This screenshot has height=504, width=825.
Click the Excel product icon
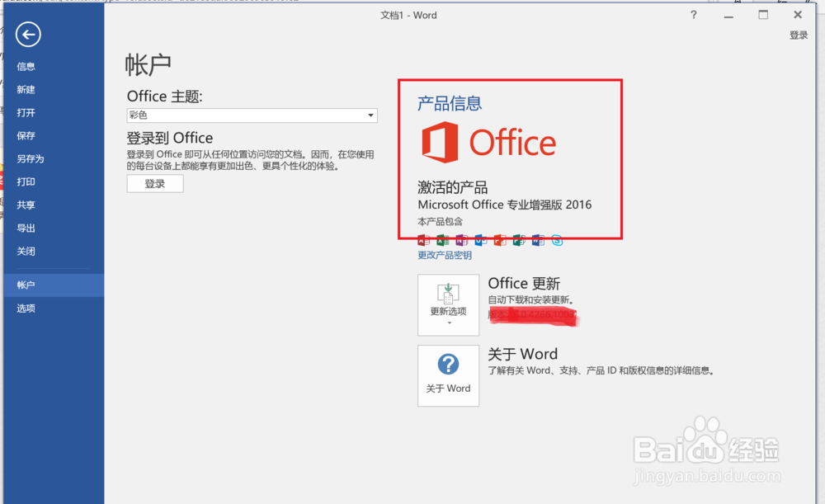tap(442, 241)
